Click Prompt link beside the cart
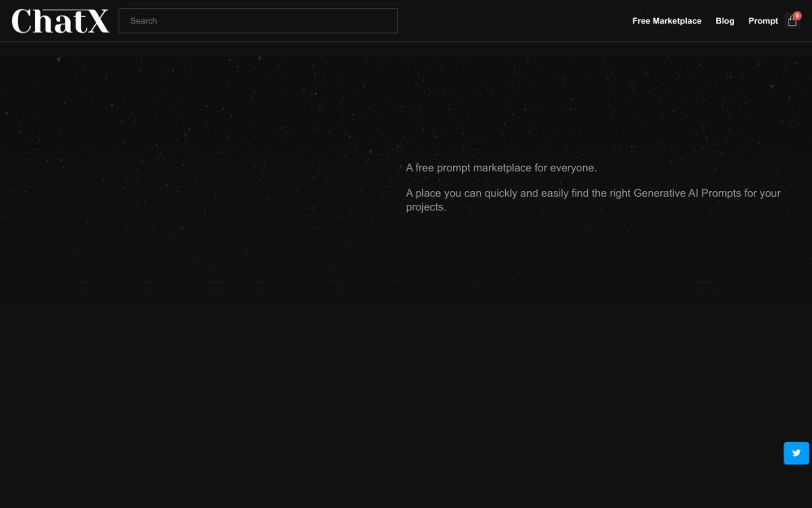 tap(762, 21)
